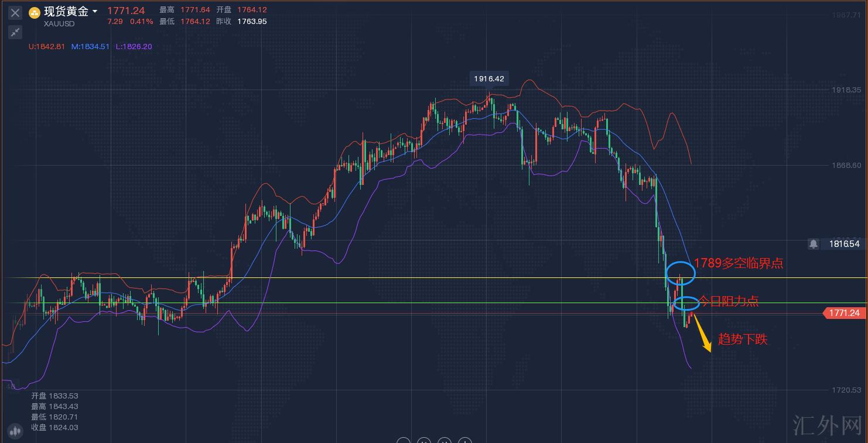Click the price alert bell icon
The height and width of the screenshot is (443, 868).
[x=813, y=244]
